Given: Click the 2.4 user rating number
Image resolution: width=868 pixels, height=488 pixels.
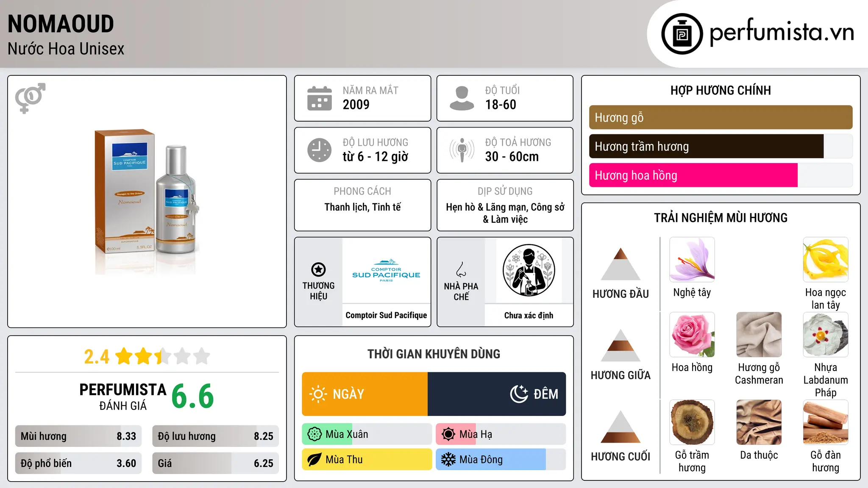Looking at the screenshot, I should click(97, 357).
